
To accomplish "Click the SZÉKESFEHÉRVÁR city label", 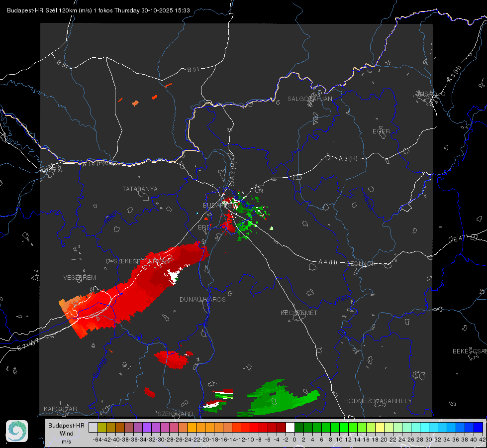I will tap(143, 261).
